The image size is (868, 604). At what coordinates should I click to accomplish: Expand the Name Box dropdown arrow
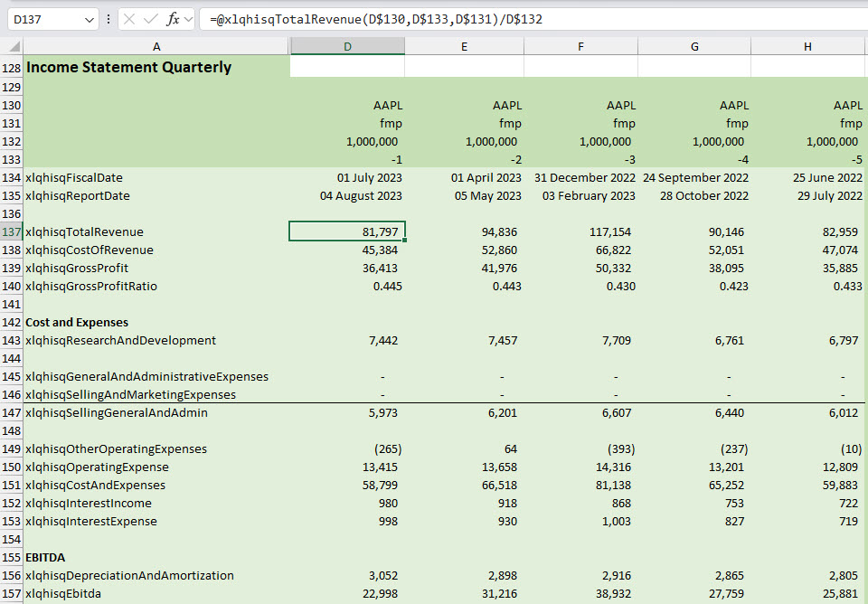click(89, 19)
